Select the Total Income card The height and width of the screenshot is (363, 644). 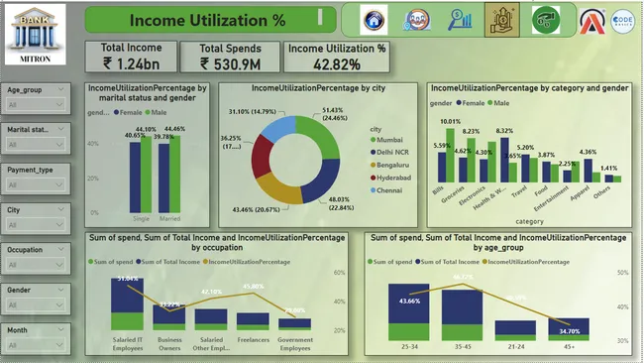coord(131,57)
